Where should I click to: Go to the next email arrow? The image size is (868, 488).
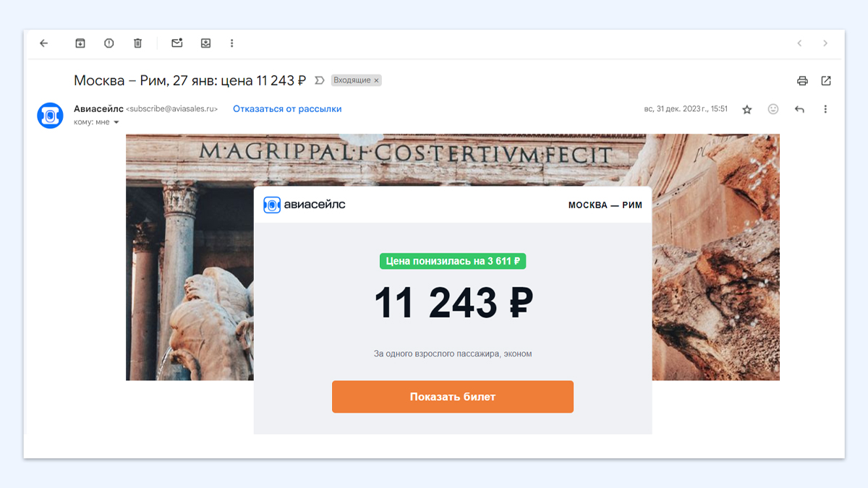point(825,43)
